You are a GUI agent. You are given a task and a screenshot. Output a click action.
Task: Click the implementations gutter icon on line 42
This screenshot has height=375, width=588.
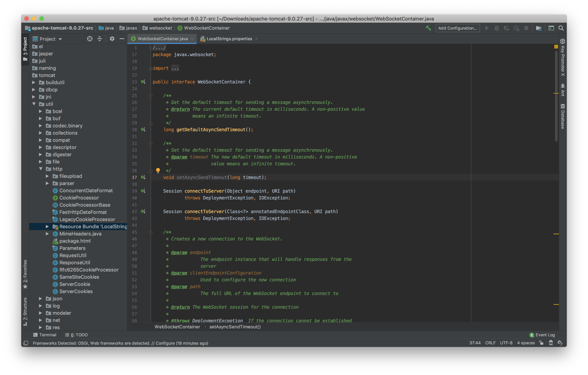coord(143,211)
